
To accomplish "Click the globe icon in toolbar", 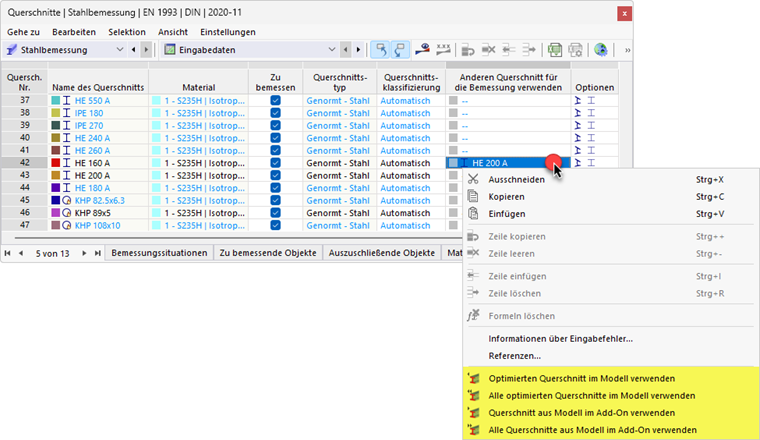I will click(601, 49).
